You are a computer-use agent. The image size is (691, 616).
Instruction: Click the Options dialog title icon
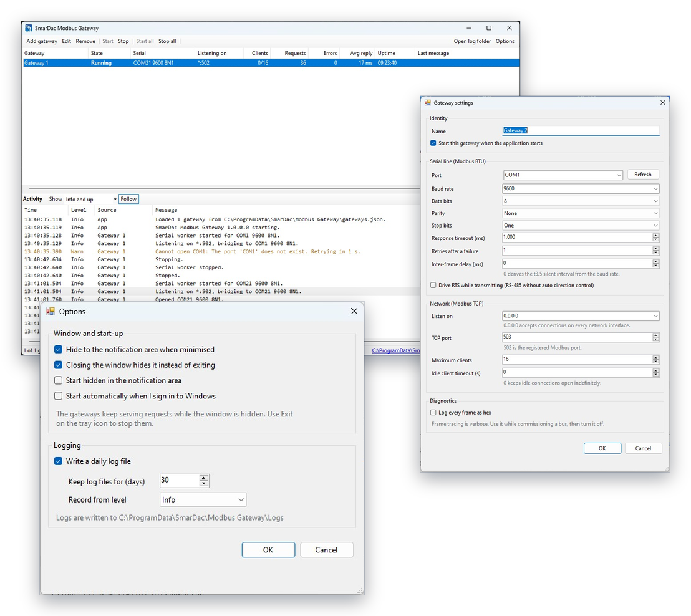tap(51, 312)
